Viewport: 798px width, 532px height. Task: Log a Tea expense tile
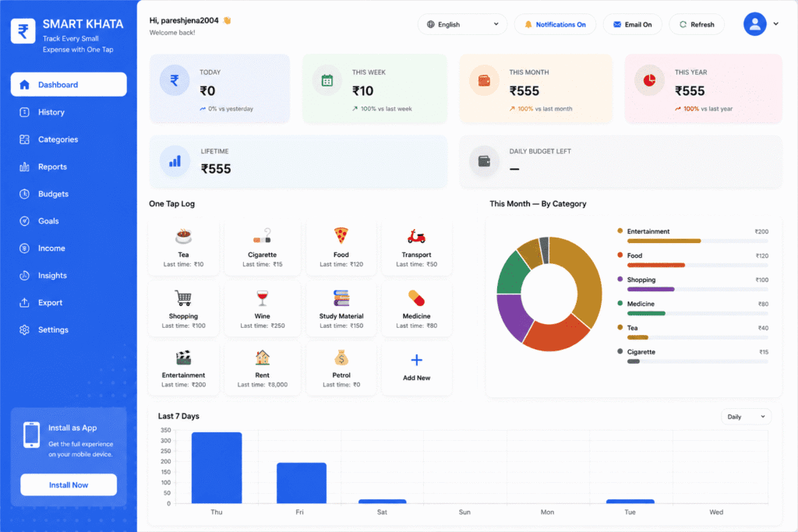click(x=184, y=248)
